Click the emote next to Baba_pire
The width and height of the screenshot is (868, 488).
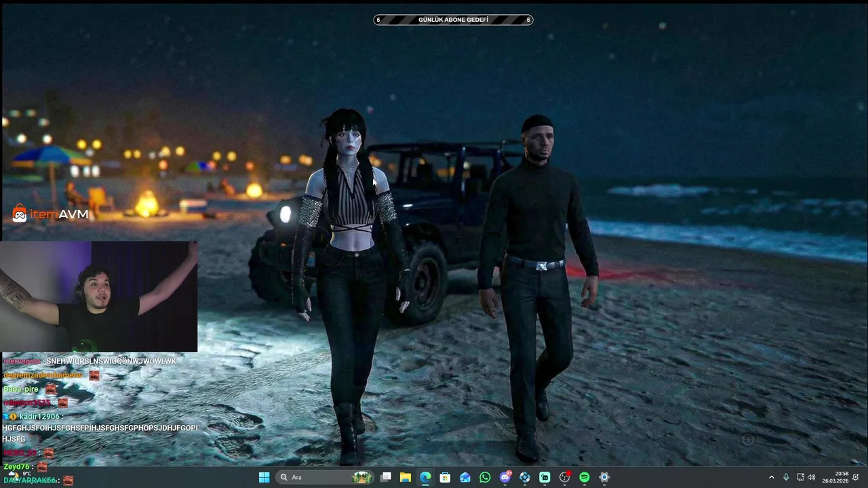point(51,389)
